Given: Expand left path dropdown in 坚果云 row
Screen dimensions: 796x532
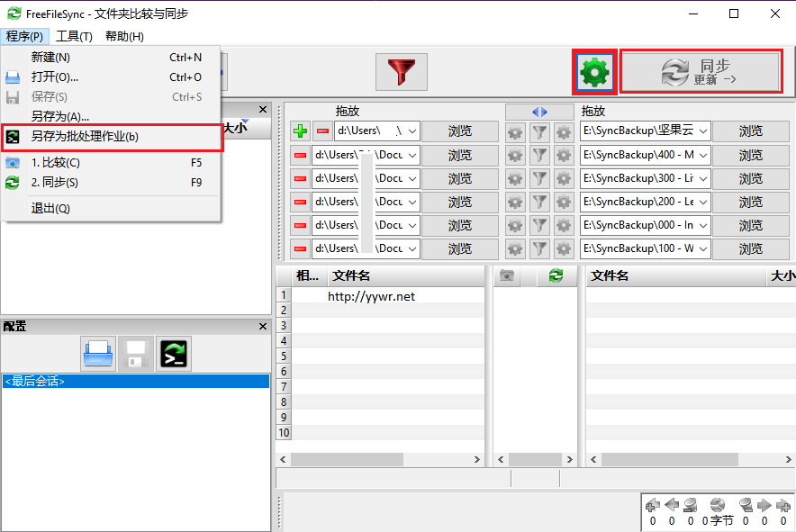Looking at the screenshot, I should [x=412, y=131].
